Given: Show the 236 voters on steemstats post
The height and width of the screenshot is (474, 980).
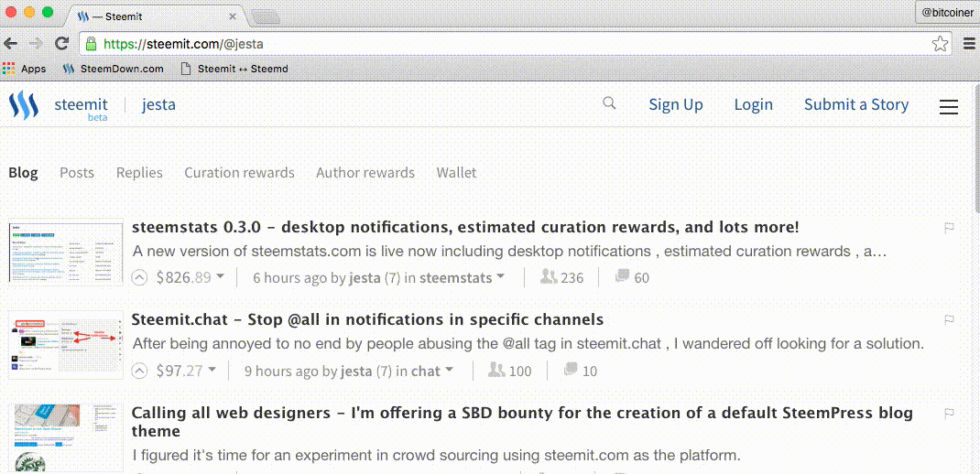Looking at the screenshot, I should click(561, 277).
